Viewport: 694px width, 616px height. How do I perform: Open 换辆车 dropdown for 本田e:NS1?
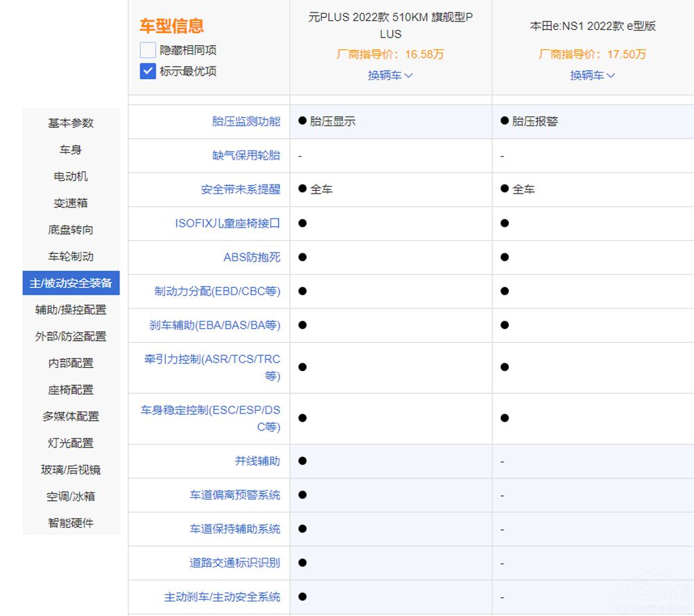pos(592,75)
